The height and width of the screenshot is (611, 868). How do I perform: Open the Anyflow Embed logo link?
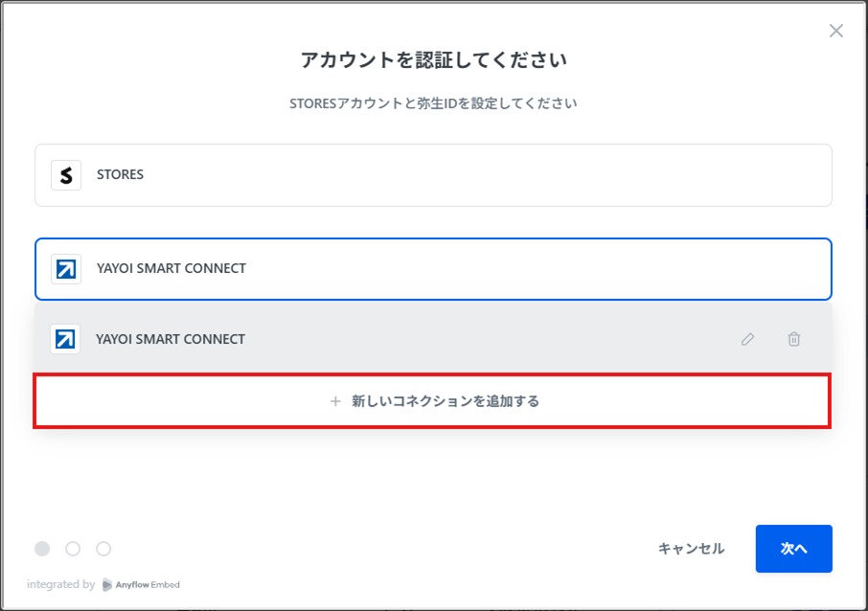point(141,585)
